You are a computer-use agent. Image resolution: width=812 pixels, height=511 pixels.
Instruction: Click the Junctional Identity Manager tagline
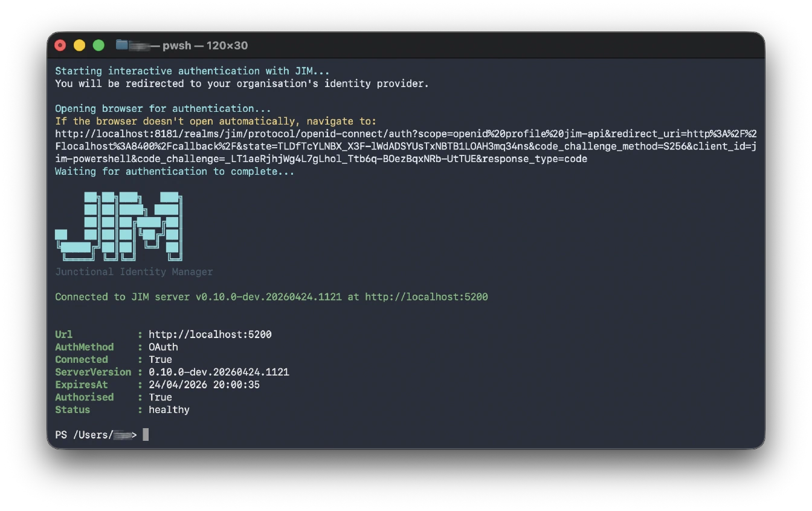coord(134,272)
